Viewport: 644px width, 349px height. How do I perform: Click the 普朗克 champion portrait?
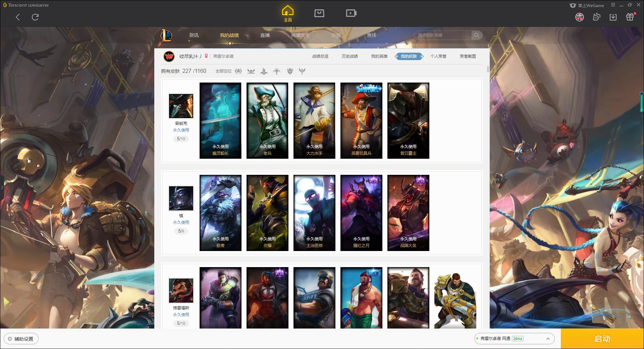181,106
